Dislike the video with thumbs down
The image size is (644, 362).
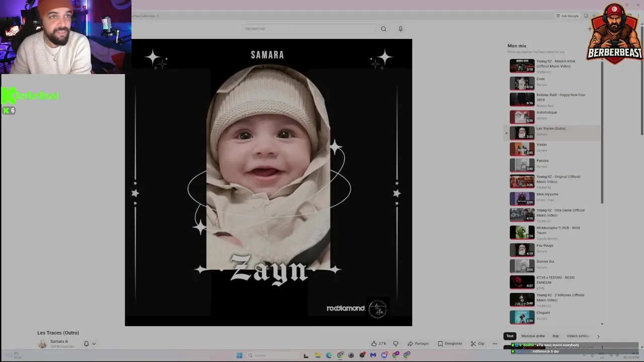395,343
